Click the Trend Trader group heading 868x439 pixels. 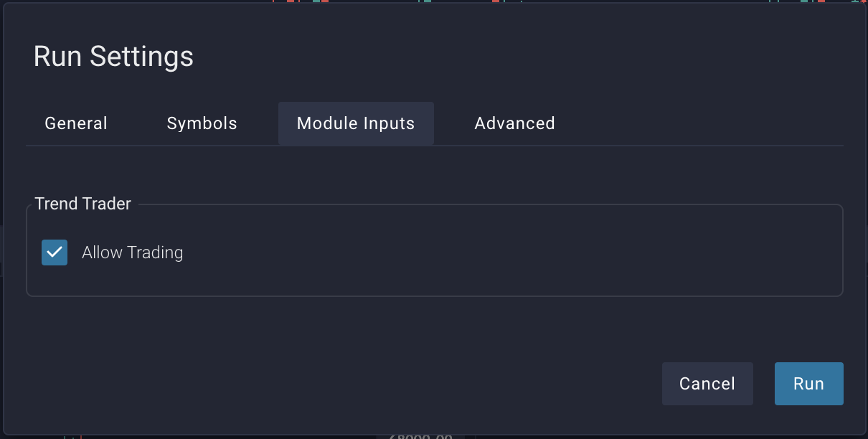83,204
